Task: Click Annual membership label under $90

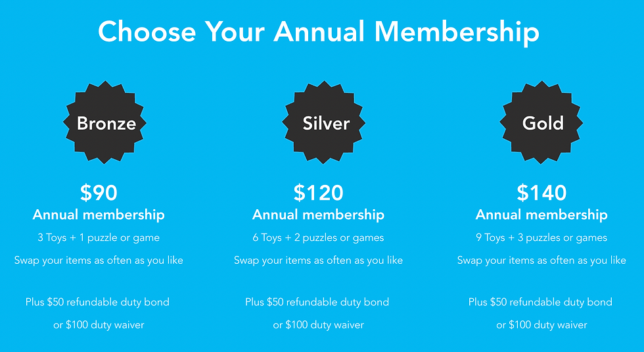Action: 99,214
